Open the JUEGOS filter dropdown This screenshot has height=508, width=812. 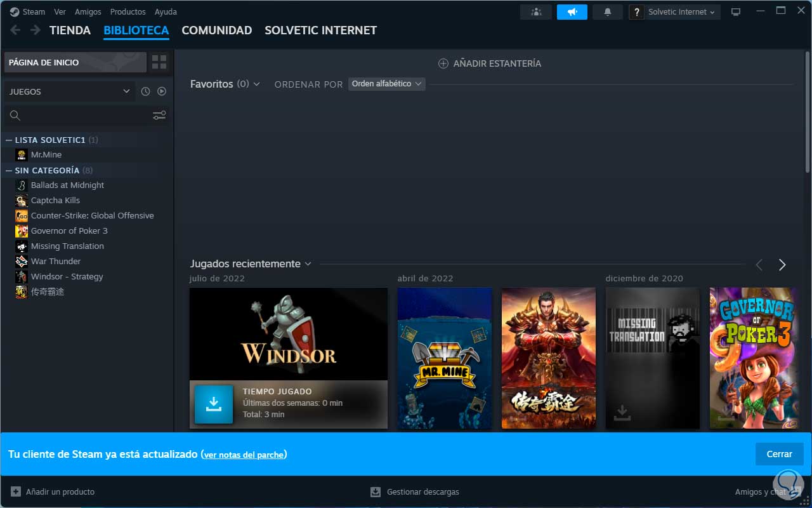(x=70, y=91)
